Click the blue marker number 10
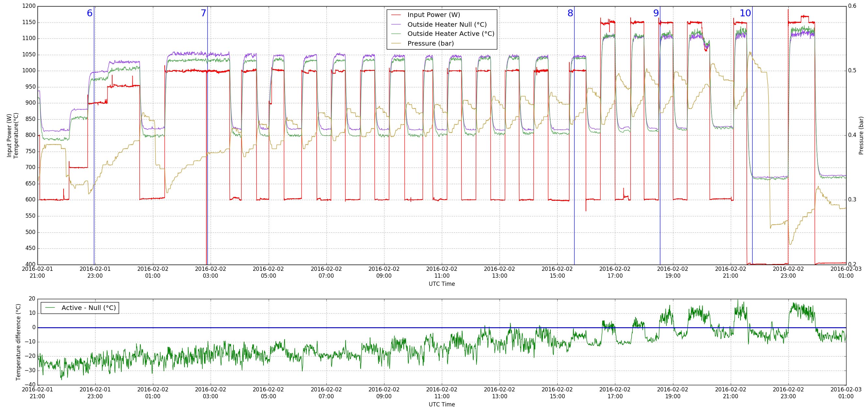The image size is (868, 410). tap(745, 13)
